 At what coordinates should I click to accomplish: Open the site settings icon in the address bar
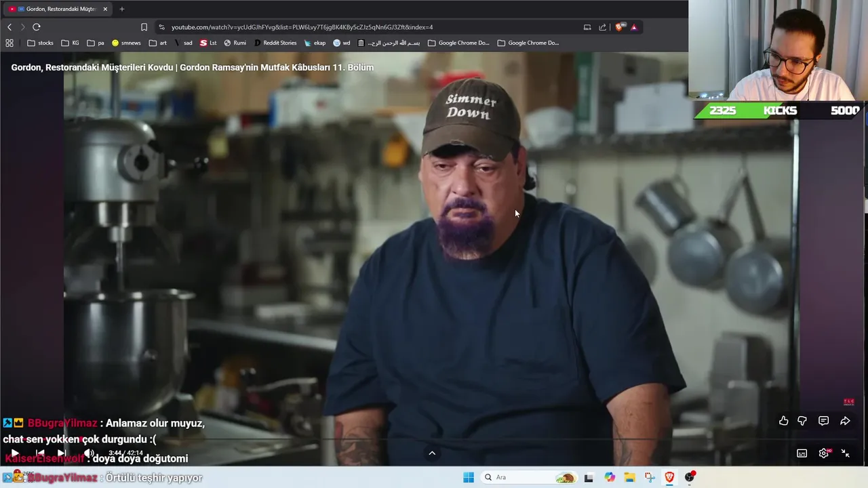tap(161, 27)
